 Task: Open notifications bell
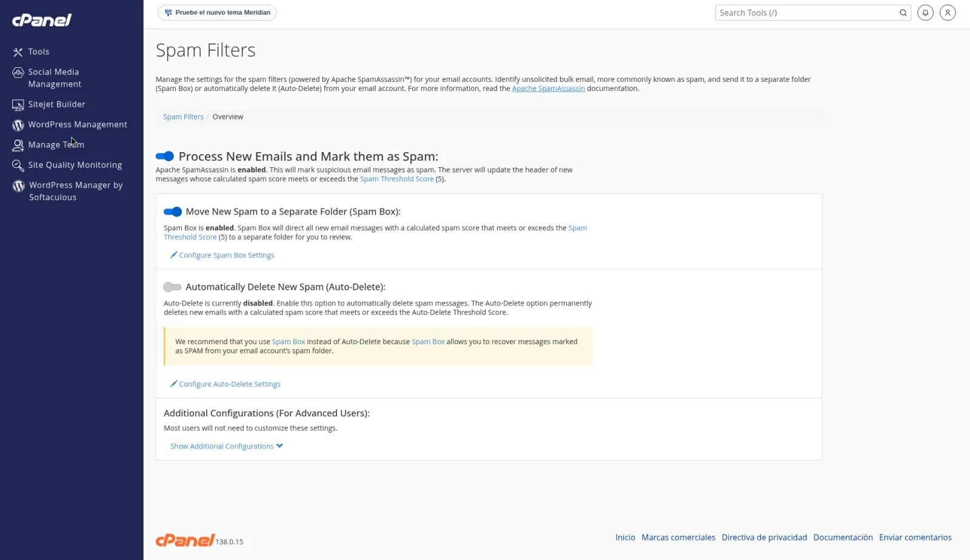click(x=925, y=12)
